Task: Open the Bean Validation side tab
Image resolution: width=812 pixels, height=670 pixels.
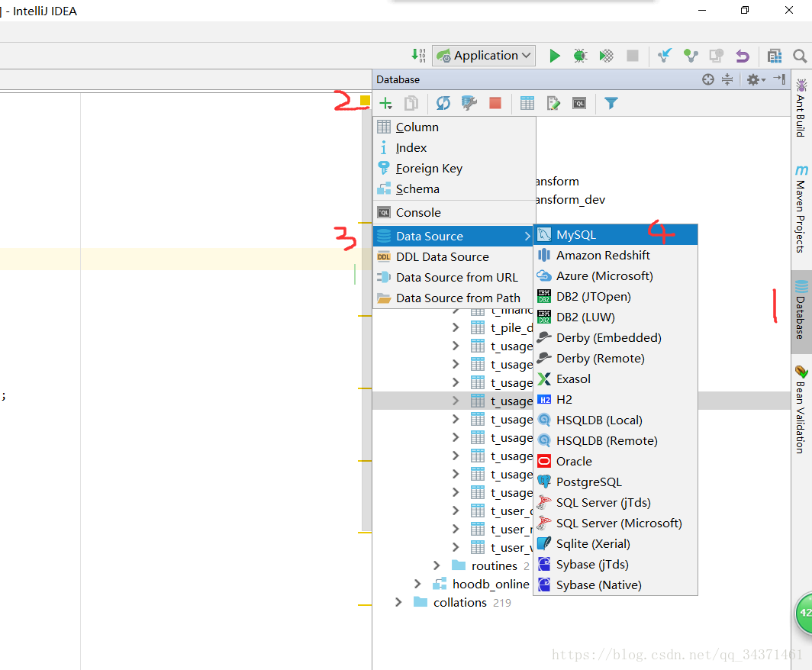Action: pyautogui.click(x=801, y=410)
